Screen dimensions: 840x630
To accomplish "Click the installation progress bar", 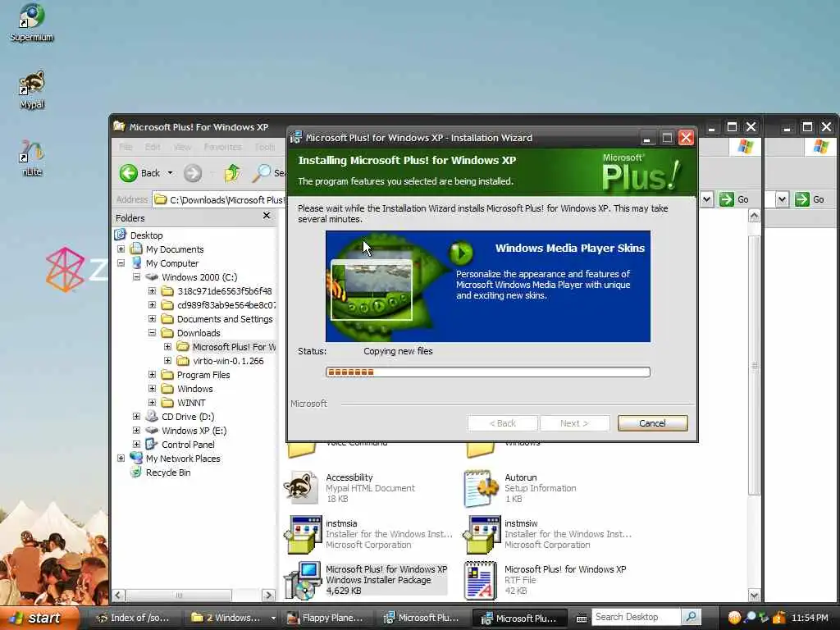I will (x=488, y=372).
